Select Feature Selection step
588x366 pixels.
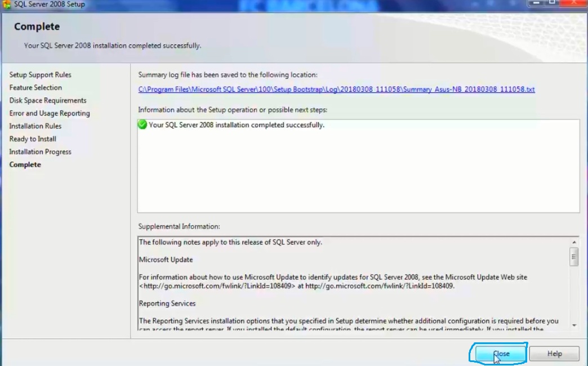click(x=35, y=87)
